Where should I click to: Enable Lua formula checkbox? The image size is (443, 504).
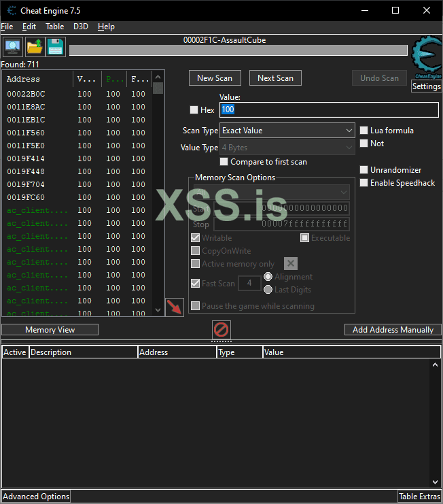pyautogui.click(x=364, y=130)
